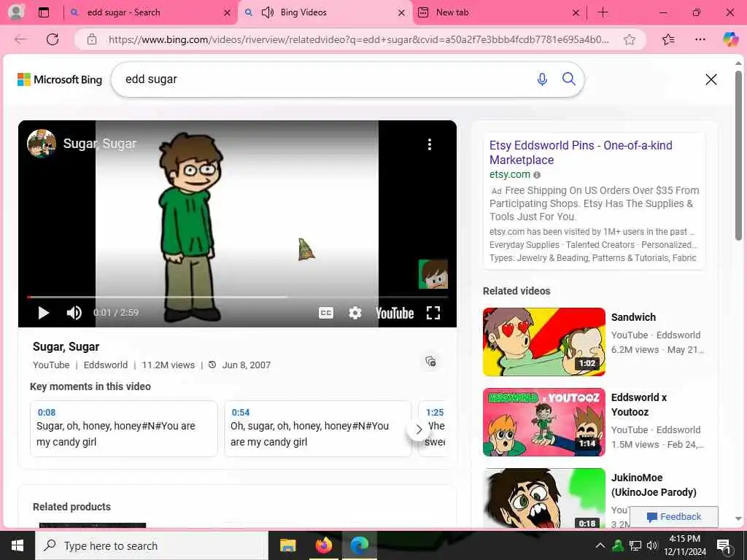This screenshot has width=747, height=560.
Task: Open video More options three dots
Action: click(x=430, y=144)
